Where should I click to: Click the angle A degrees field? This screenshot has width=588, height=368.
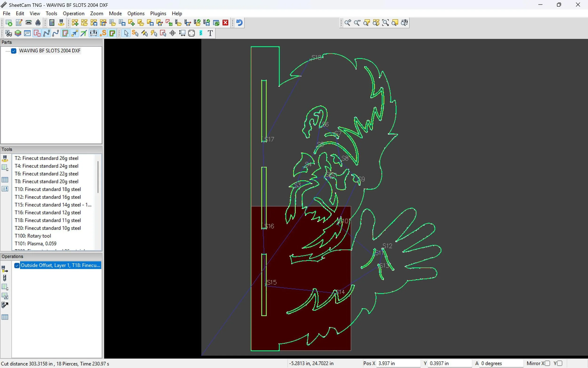[501, 363]
